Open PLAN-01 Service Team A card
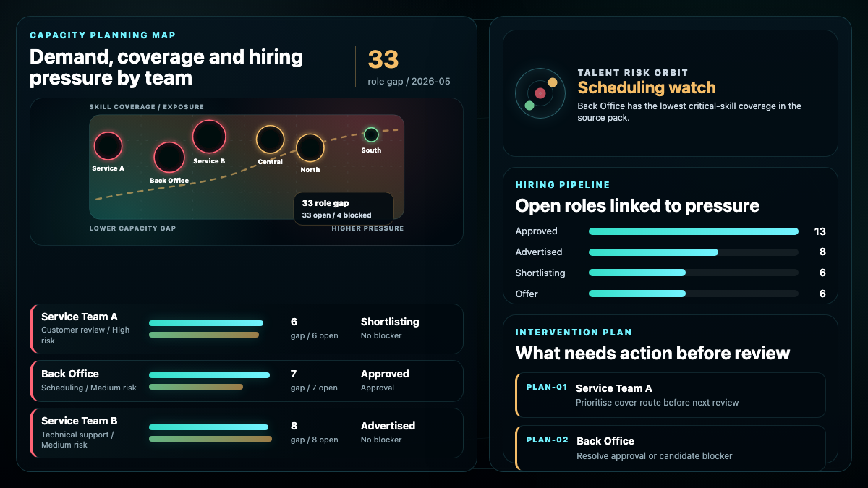The height and width of the screenshot is (488, 868). point(671,395)
